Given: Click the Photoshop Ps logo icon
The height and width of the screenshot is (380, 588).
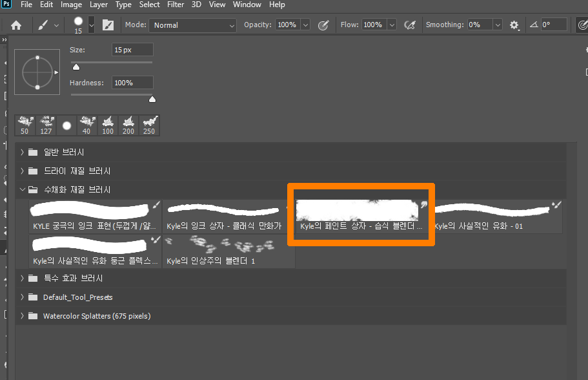Looking at the screenshot, I should pyautogui.click(x=6, y=4).
